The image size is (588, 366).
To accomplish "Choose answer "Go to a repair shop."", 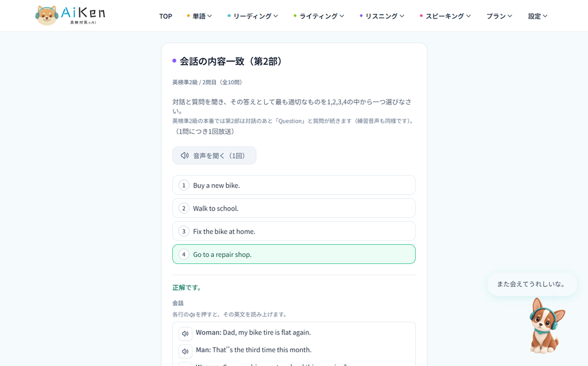I will 293,254.
